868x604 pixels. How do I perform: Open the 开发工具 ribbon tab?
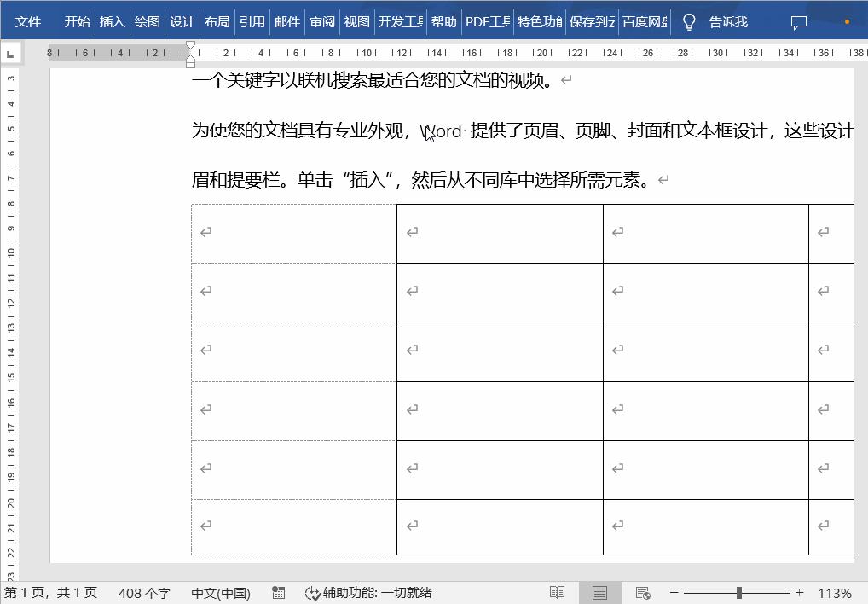coord(401,21)
